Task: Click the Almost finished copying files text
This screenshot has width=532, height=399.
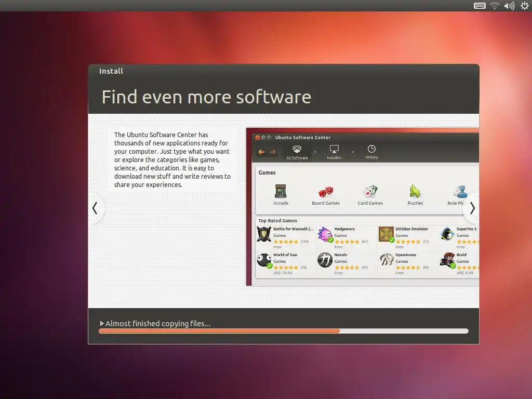Action: (158, 323)
